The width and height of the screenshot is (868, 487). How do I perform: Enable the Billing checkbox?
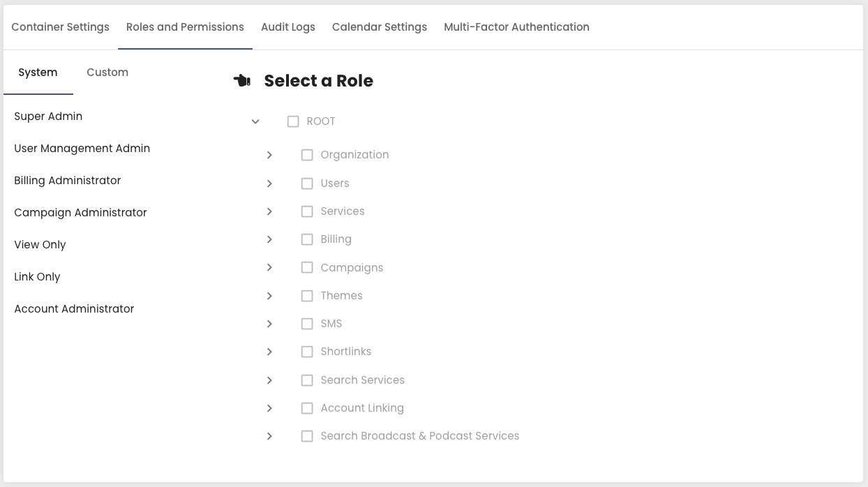[x=307, y=239]
